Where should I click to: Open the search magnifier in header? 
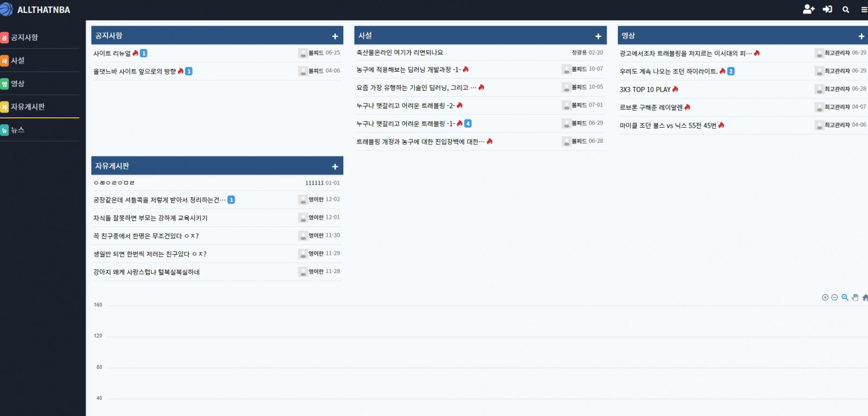846,9
